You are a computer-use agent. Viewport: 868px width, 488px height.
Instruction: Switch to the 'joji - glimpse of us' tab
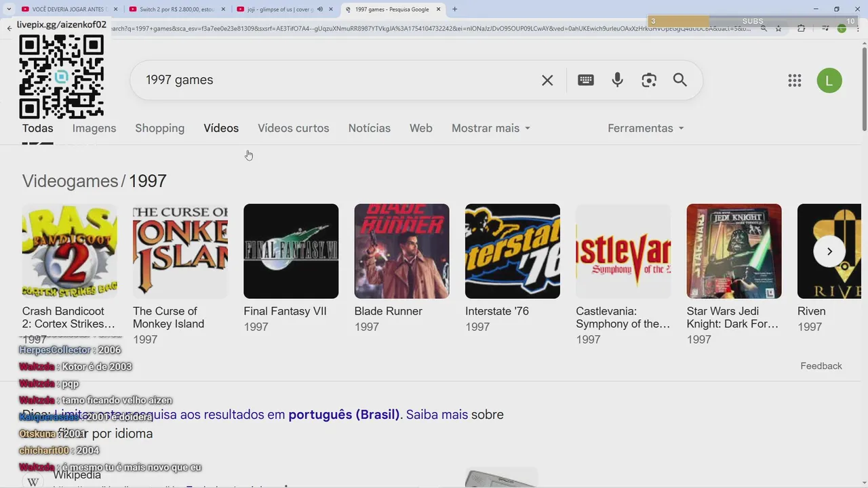(285, 9)
